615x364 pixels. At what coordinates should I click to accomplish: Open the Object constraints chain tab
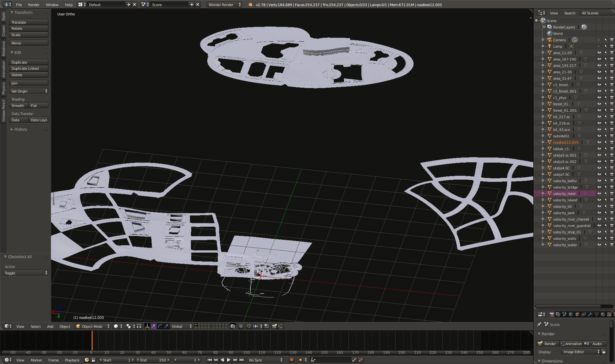(584, 314)
